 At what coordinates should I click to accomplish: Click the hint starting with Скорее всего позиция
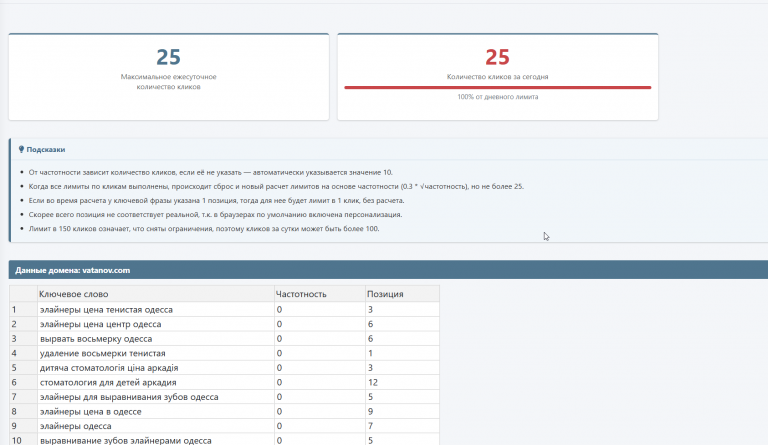coord(216,214)
